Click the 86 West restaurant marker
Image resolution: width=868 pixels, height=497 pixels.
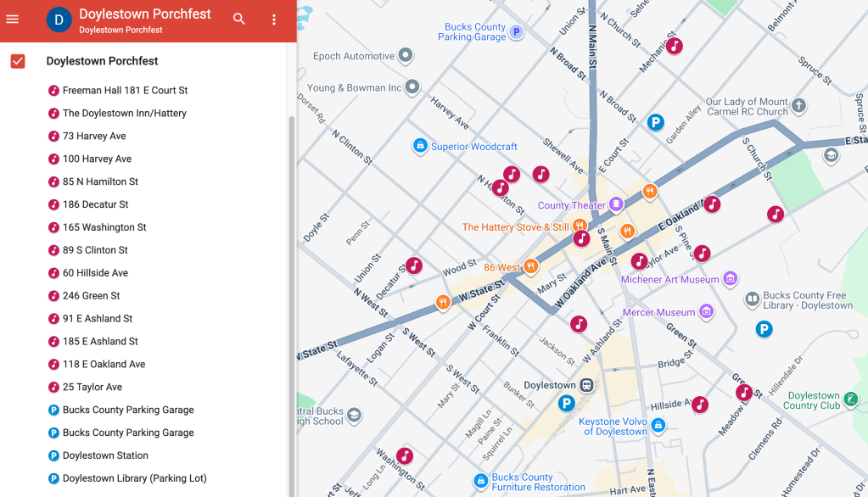coord(530,267)
